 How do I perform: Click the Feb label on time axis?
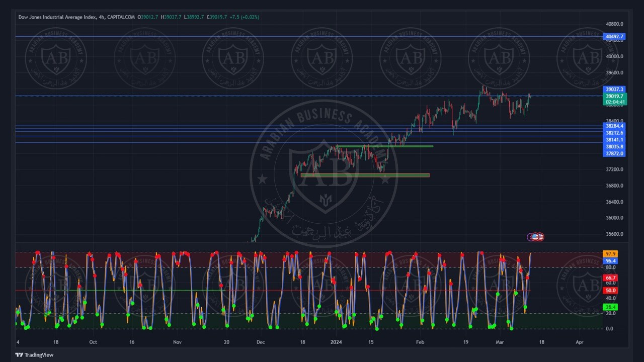tap(421, 342)
